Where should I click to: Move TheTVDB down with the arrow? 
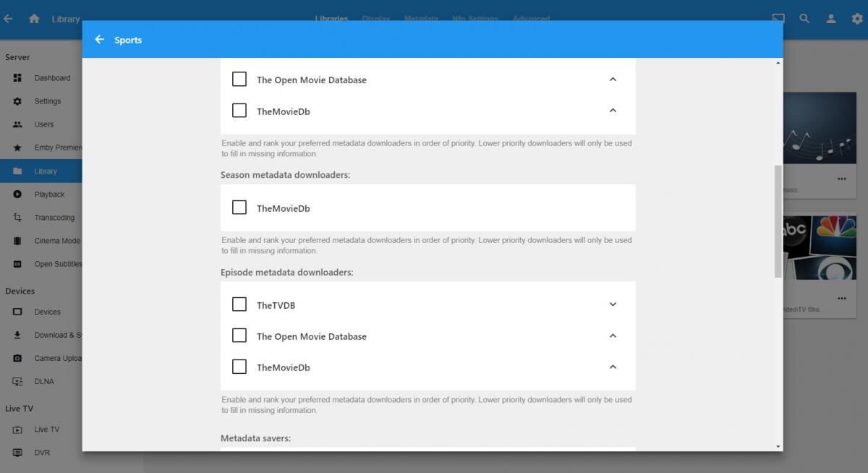613,304
